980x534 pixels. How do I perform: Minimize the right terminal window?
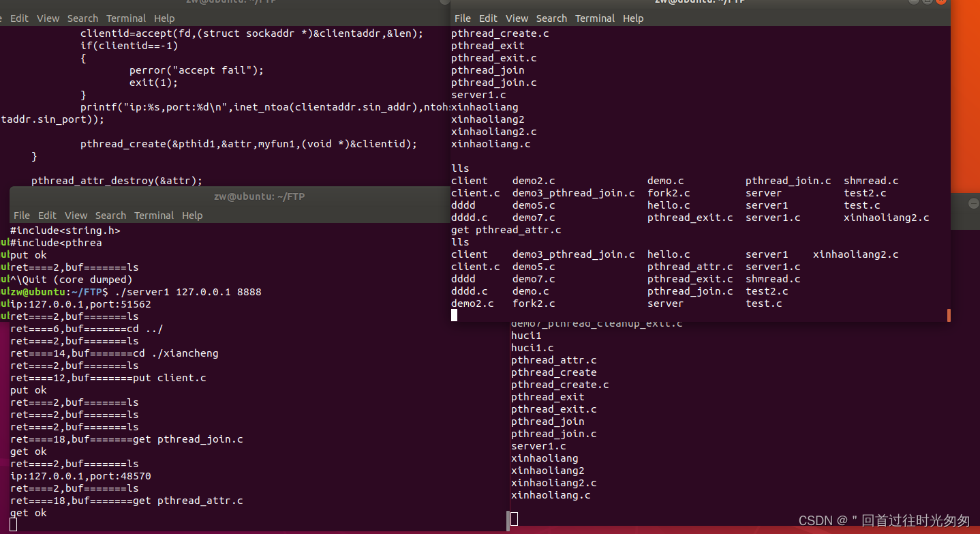coord(913,2)
